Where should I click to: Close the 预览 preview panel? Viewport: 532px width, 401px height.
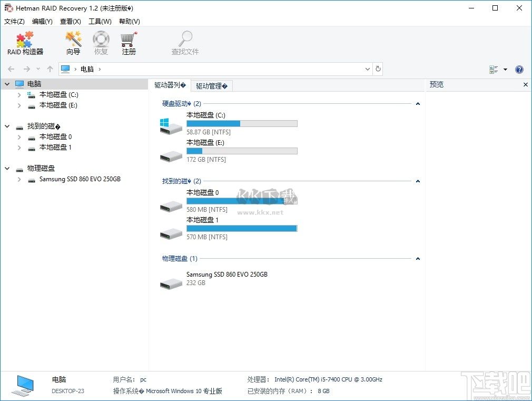coord(525,84)
